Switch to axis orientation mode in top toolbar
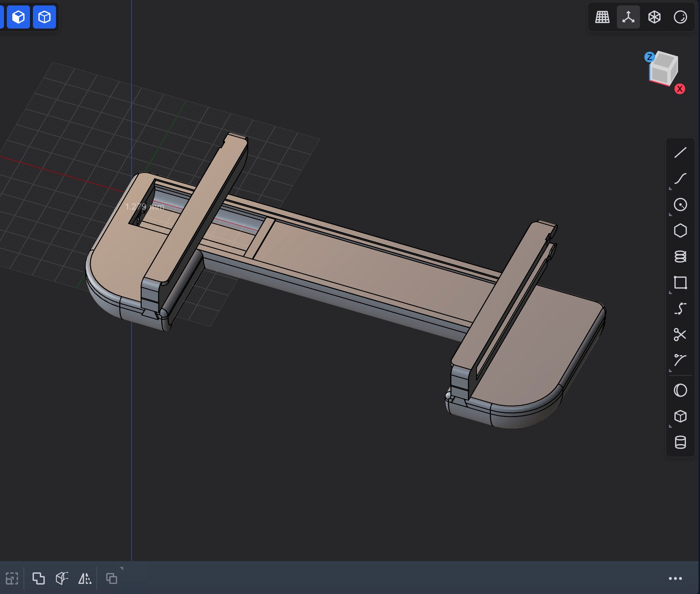700x594 pixels. pyautogui.click(x=628, y=17)
